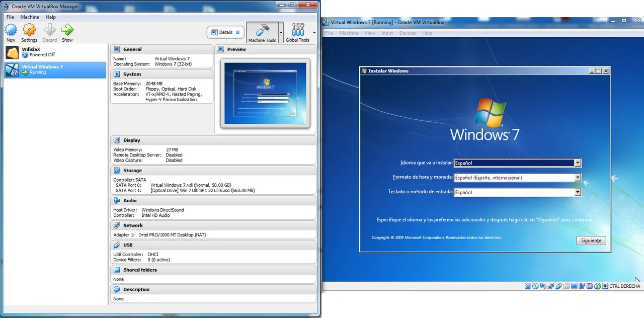Click the System section chip icon
This screenshot has height=318, width=644.
[117, 74]
